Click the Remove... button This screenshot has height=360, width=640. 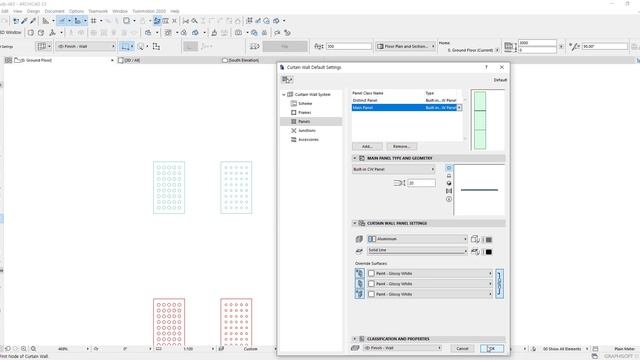(x=402, y=146)
